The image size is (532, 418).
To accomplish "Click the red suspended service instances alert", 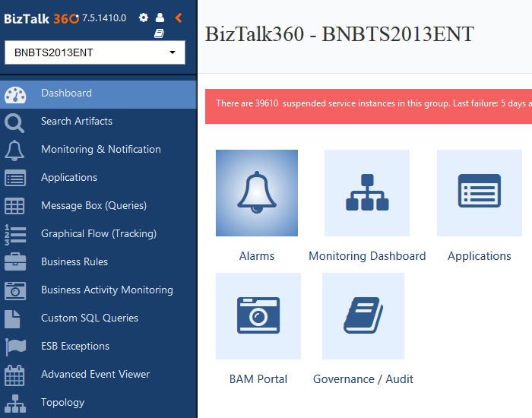I will tap(369, 103).
